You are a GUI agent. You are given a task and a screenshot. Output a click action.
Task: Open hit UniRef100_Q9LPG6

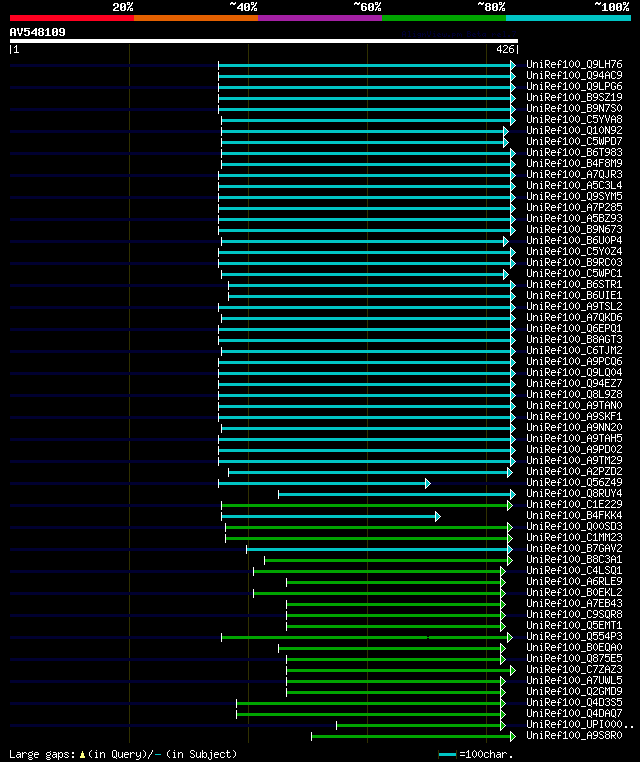tap(574, 86)
